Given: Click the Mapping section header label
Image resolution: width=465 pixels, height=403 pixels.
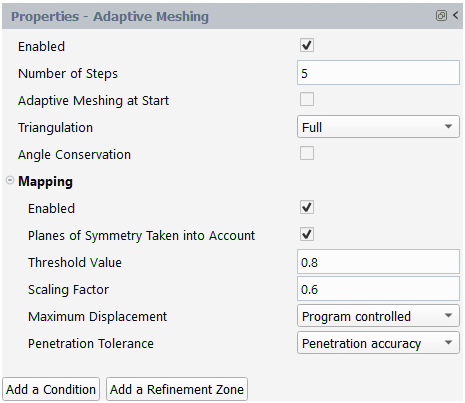Looking at the screenshot, I should pos(45,181).
